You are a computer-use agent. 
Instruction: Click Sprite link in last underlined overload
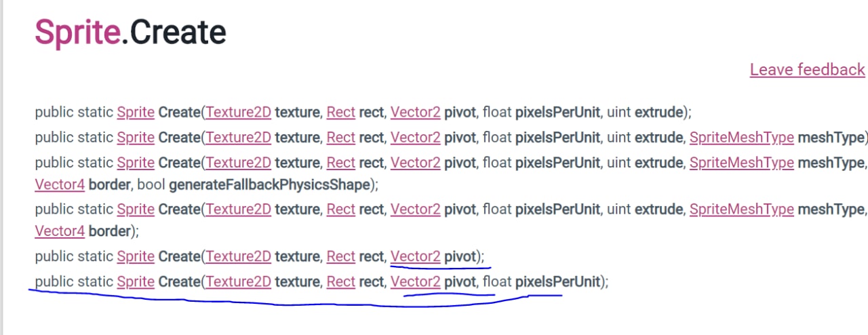pos(136,281)
